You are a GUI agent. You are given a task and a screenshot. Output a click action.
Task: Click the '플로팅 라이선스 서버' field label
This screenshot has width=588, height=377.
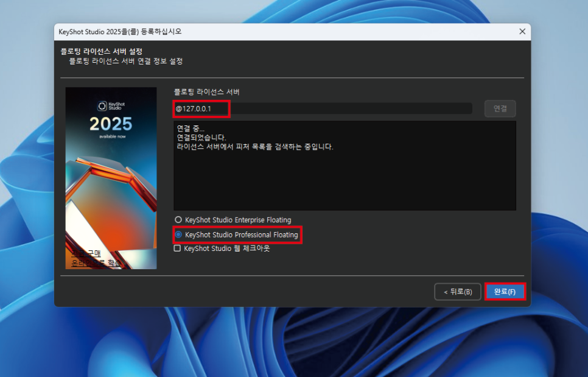point(206,92)
